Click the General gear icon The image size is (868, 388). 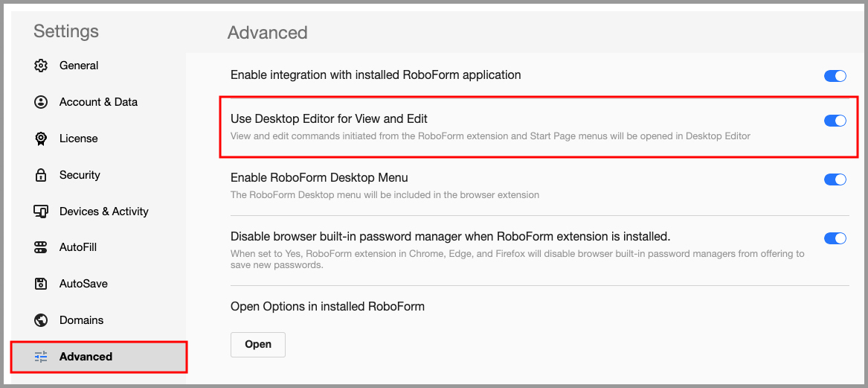point(41,66)
